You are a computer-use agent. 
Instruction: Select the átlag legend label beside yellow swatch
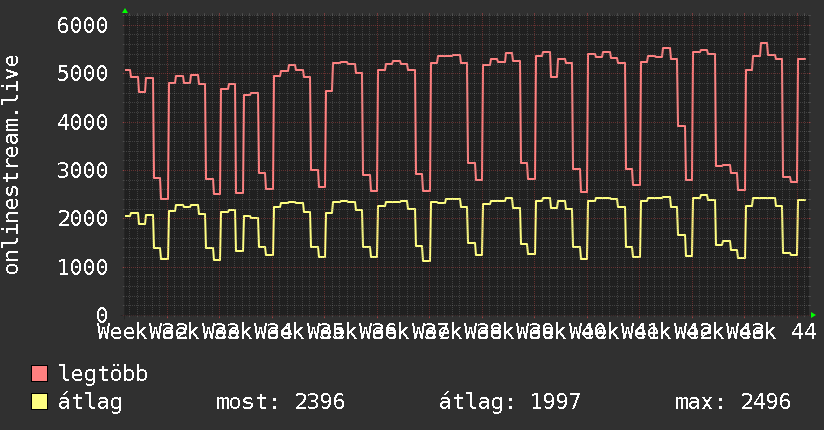[x=90, y=402]
